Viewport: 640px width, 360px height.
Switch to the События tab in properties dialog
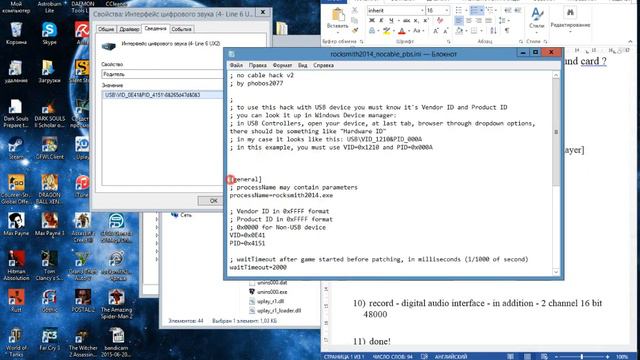[x=181, y=29]
